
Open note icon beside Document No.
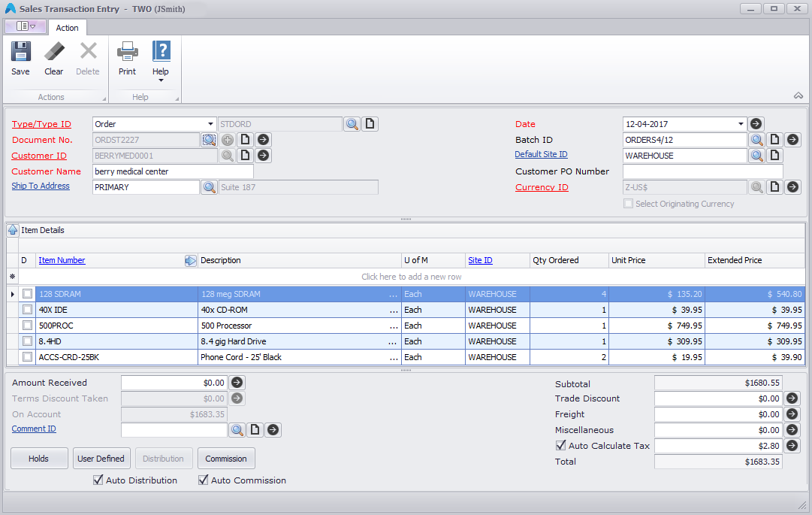(246, 140)
